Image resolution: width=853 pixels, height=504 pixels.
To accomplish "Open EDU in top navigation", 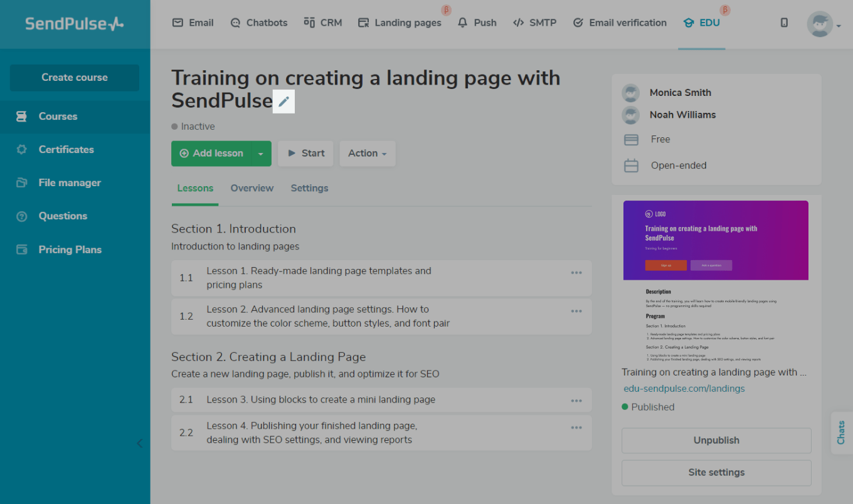I will coord(702,23).
